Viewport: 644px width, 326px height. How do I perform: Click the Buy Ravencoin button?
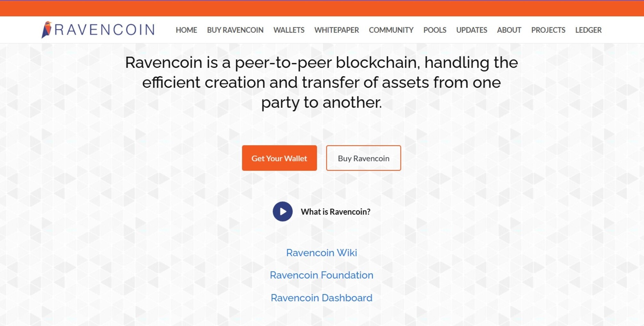363,158
